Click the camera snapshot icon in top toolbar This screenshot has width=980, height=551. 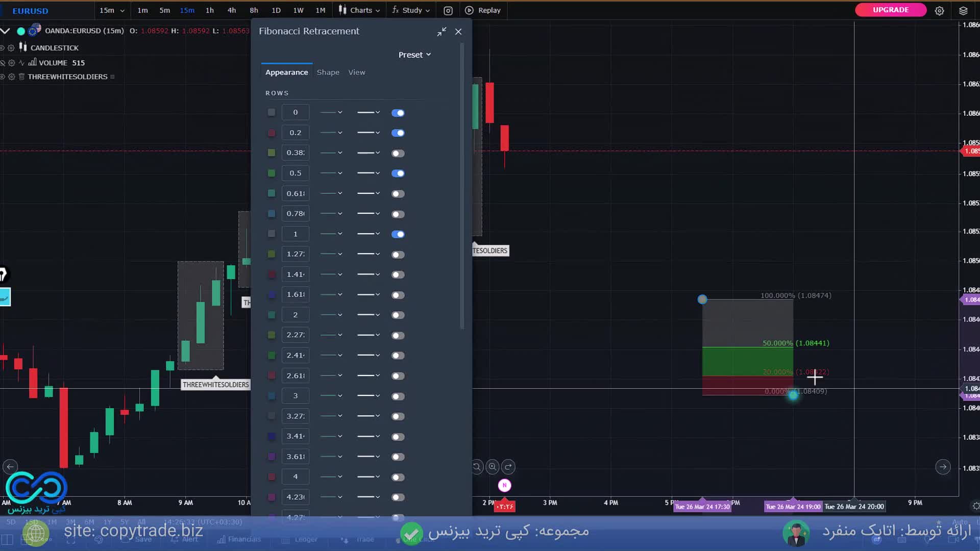(x=448, y=10)
